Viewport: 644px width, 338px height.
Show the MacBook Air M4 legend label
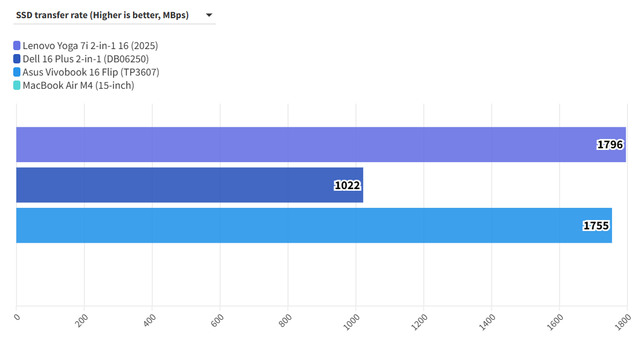(78, 85)
